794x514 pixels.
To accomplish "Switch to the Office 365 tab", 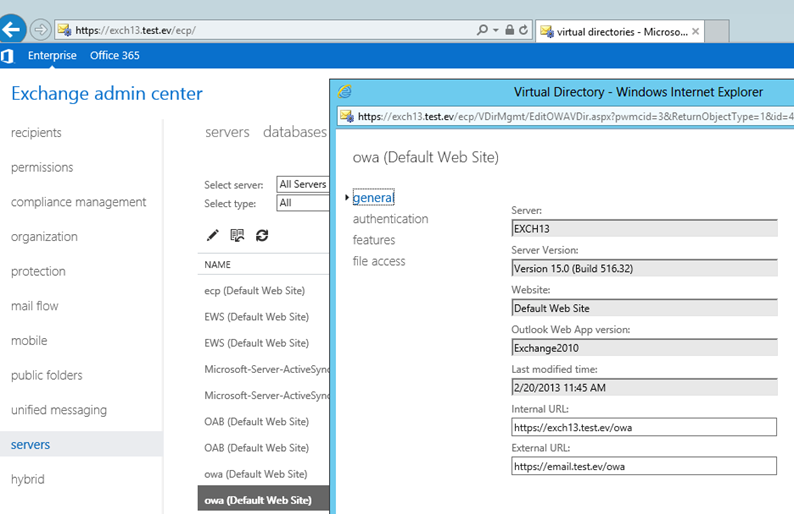I will pyautogui.click(x=114, y=55).
